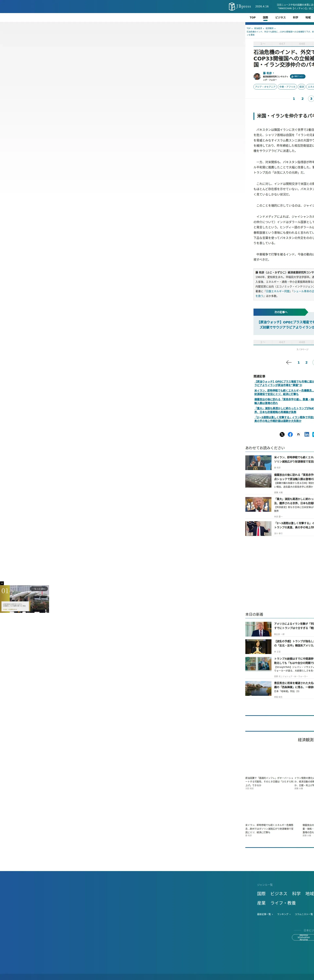The width and height of the screenshot is (314, 980).
Task: Open the ビジネス navigation tab
Action: 280,17
